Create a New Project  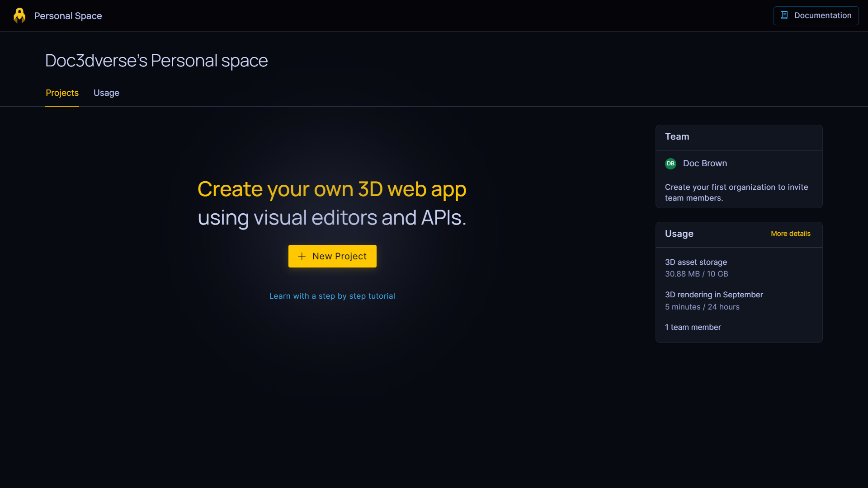pos(332,256)
